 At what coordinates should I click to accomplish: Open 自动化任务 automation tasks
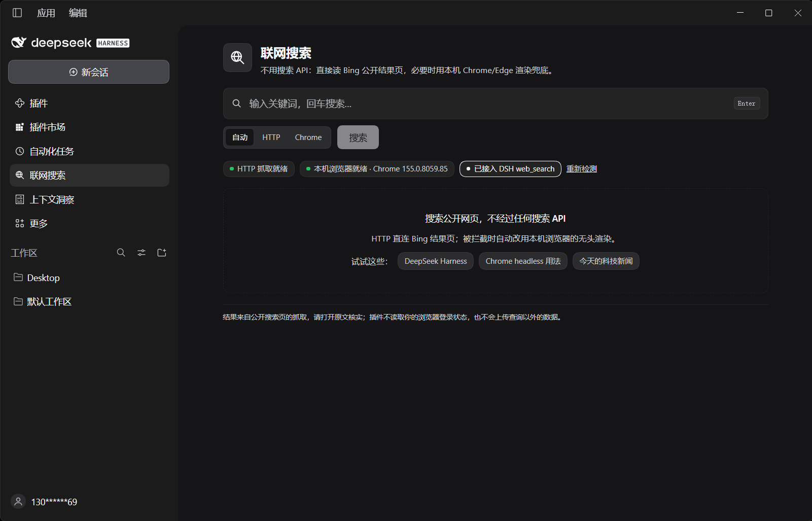[89, 151]
